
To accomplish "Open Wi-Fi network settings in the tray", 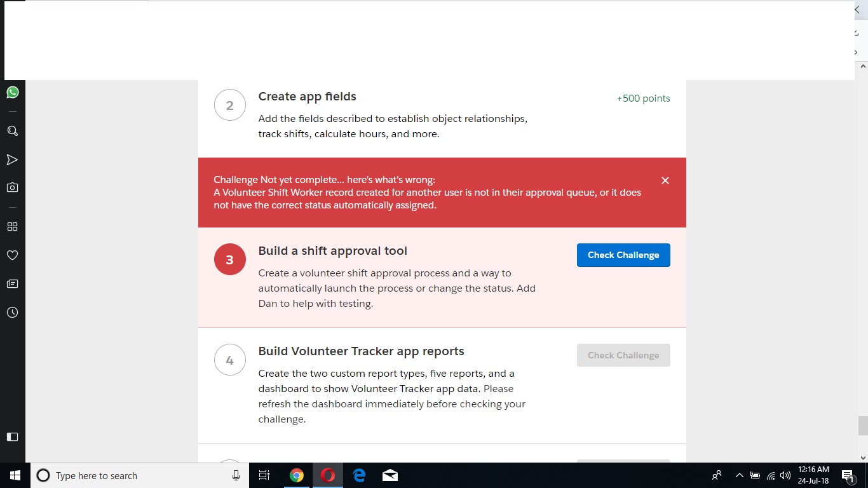I will pos(771,475).
